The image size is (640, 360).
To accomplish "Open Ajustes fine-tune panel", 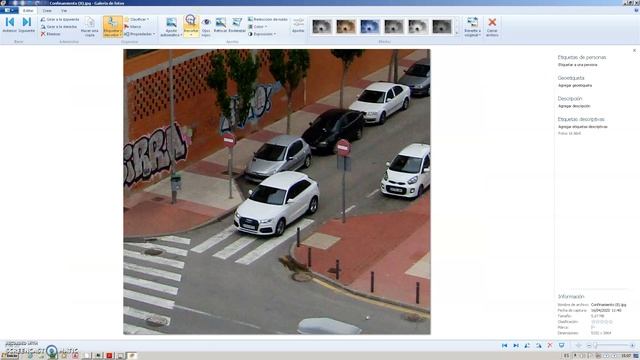I will pyautogui.click(x=298, y=25).
